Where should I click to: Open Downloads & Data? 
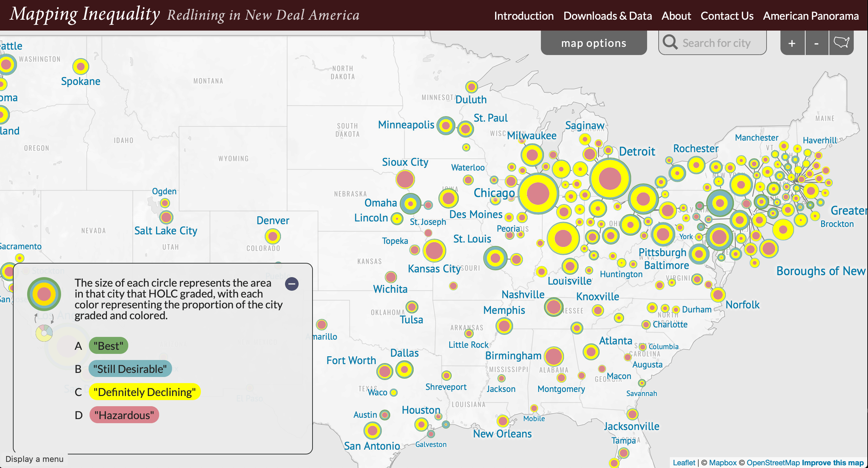[x=607, y=16]
